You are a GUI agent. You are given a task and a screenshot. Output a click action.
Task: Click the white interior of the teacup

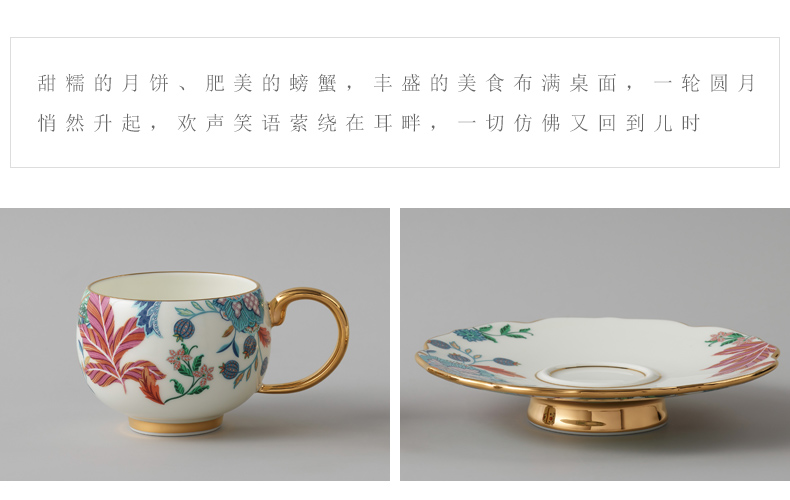coord(174,286)
